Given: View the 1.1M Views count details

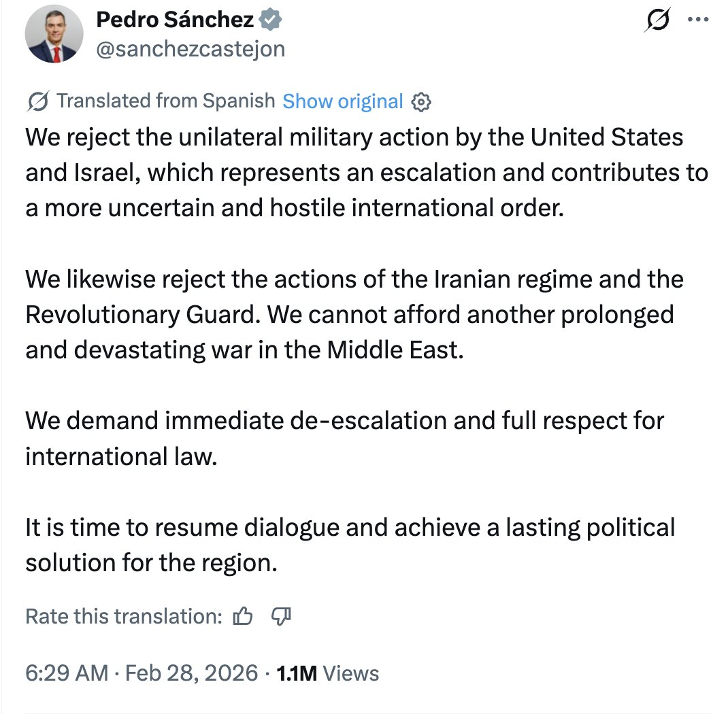Looking at the screenshot, I should click(326, 673).
